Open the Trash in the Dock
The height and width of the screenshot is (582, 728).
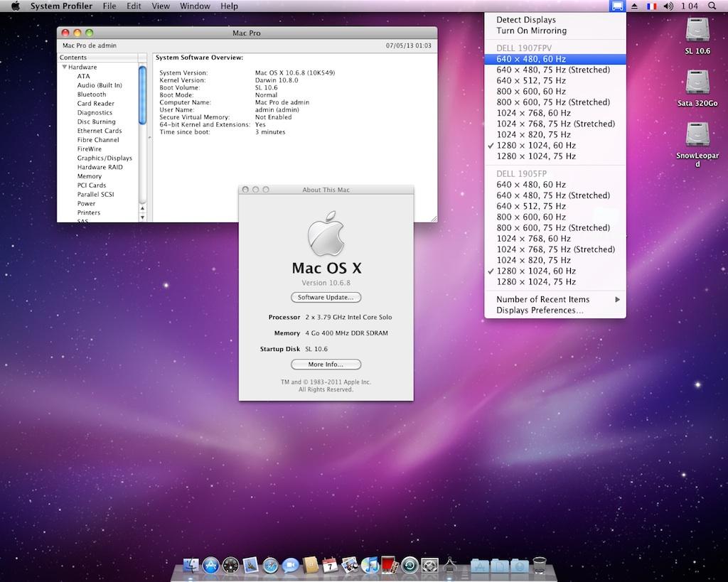tap(540, 566)
